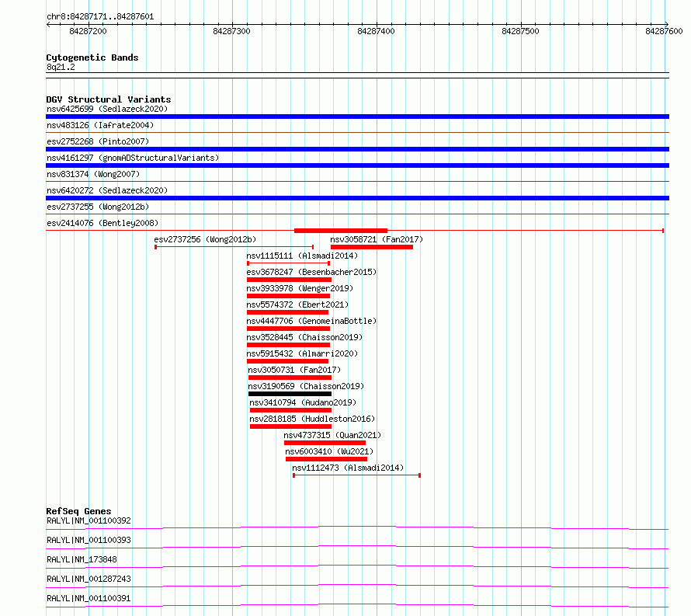Select the nsv483126 (Iafrate2004) variant label
691x616 pixels.
(x=100, y=125)
